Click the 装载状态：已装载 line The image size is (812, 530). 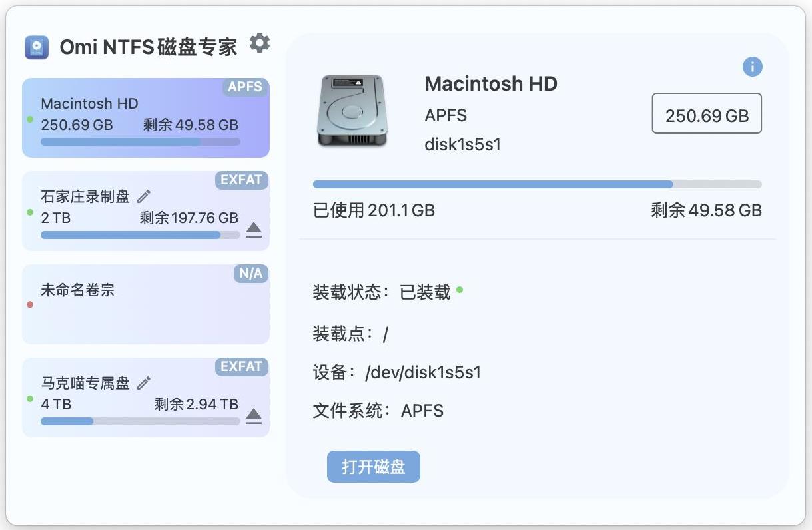tap(388, 292)
